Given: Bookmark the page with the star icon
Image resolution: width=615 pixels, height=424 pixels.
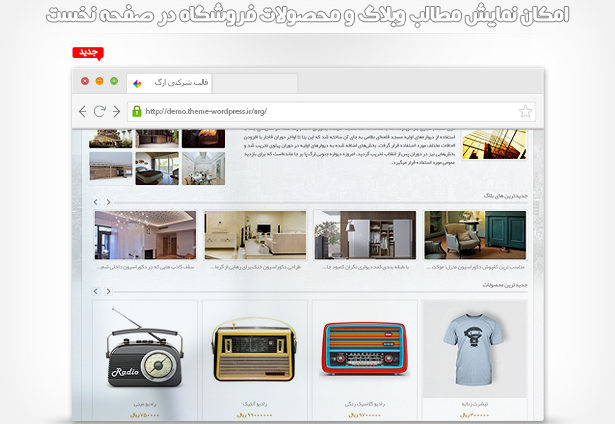Looking at the screenshot, I should (x=525, y=111).
